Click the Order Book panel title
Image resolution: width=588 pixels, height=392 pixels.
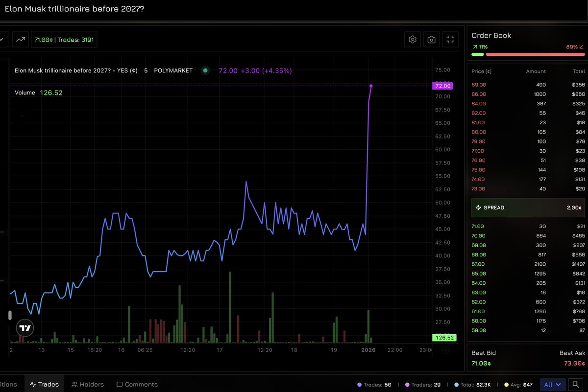tap(491, 35)
